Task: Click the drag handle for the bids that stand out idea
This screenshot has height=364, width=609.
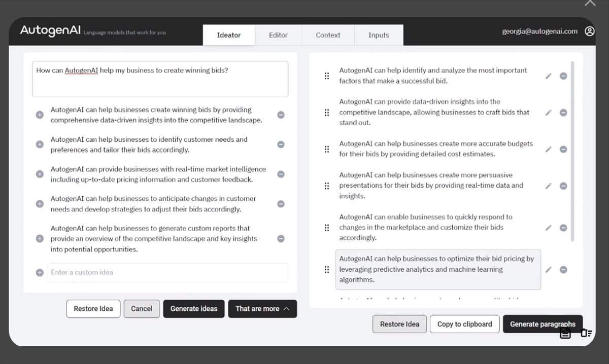Action: (x=327, y=113)
